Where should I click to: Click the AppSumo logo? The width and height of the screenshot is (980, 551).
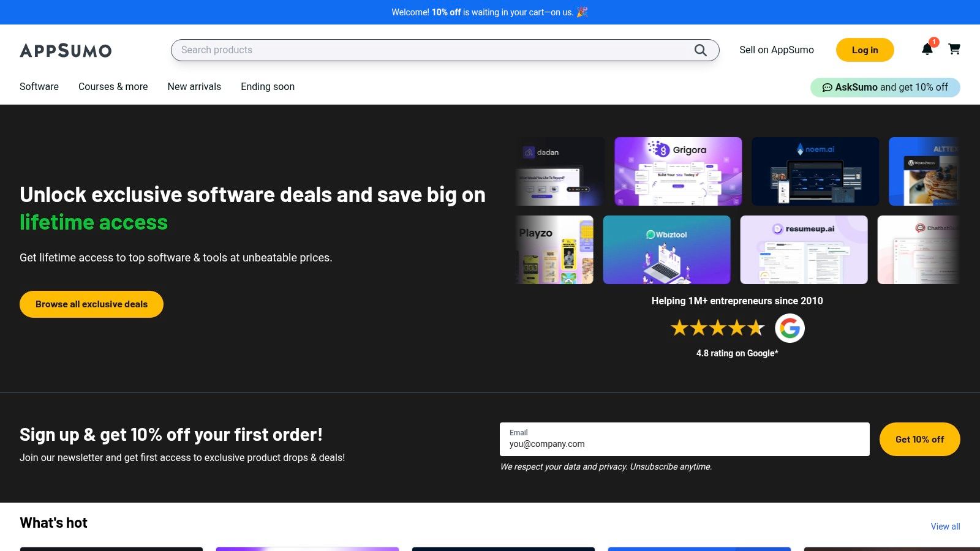click(66, 50)
